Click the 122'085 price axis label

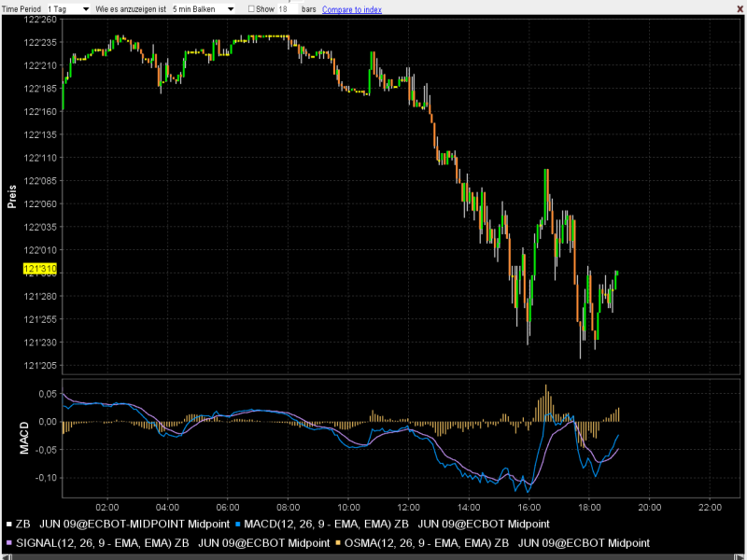pos(40,181)
